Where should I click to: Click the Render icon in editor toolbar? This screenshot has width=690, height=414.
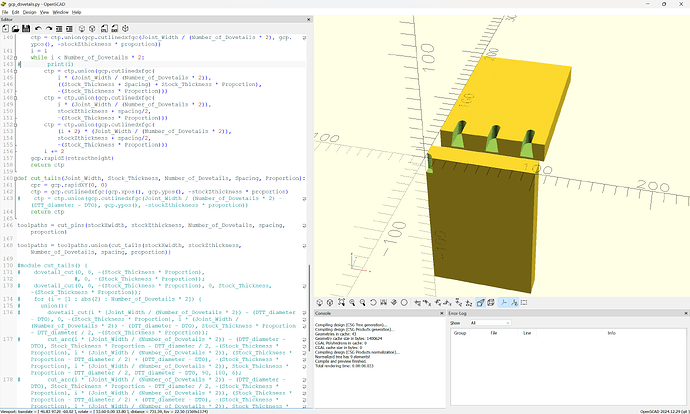(x=92, y=29)
